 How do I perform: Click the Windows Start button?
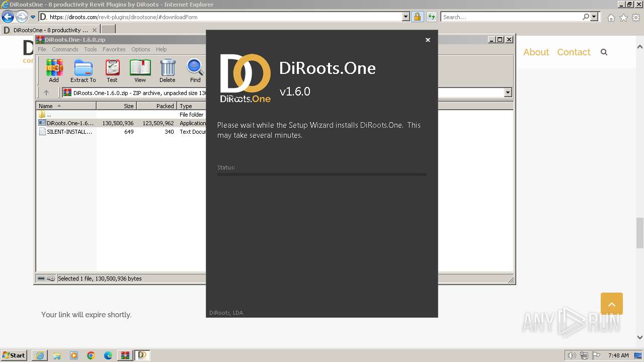pyautogui.click(x=14, y=355)
